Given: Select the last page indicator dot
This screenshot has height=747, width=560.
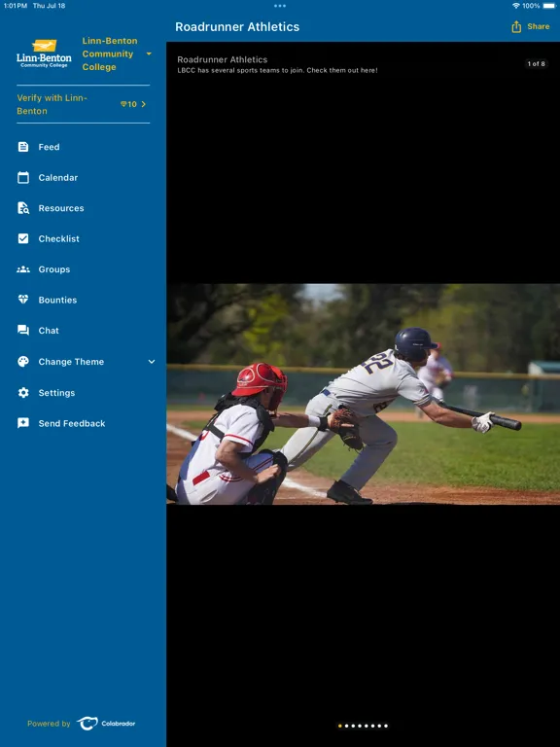Looking at the screenshot, I should 386,726.
